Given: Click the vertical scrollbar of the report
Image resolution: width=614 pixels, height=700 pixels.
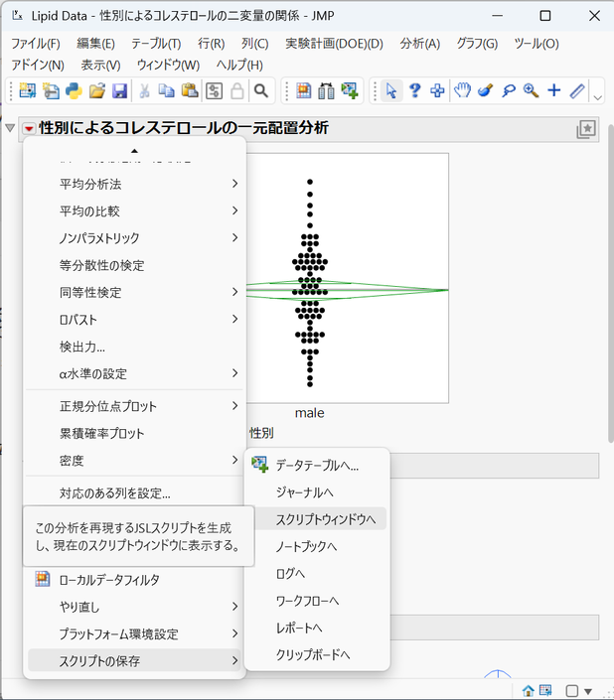Looking at the screenshot, I should pyautogui.click(x=610, y=286).
